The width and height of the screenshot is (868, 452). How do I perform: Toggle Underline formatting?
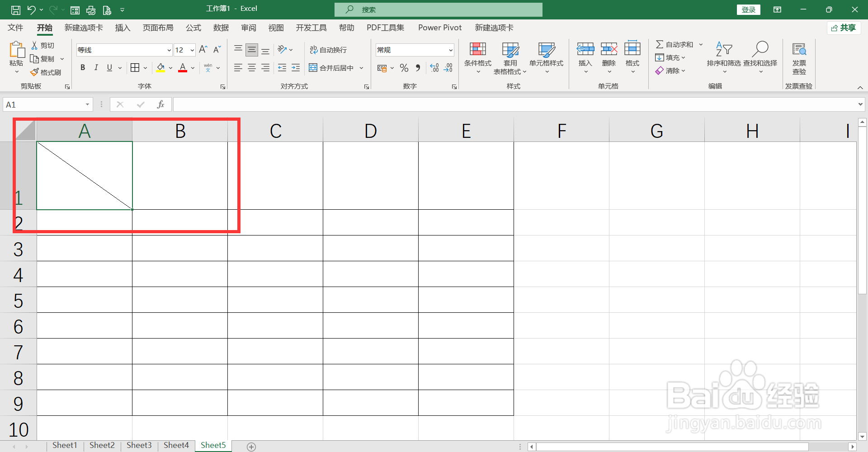pos(109,68)
